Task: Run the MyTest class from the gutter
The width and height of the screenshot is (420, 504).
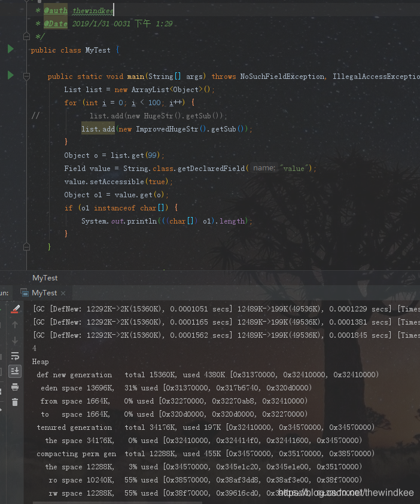Action: coord(11,49)
